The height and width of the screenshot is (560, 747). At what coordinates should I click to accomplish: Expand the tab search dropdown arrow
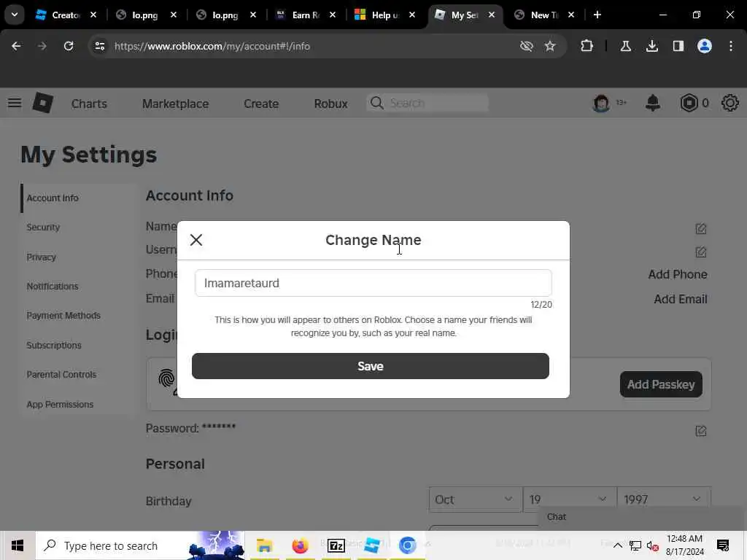point(15,15)
